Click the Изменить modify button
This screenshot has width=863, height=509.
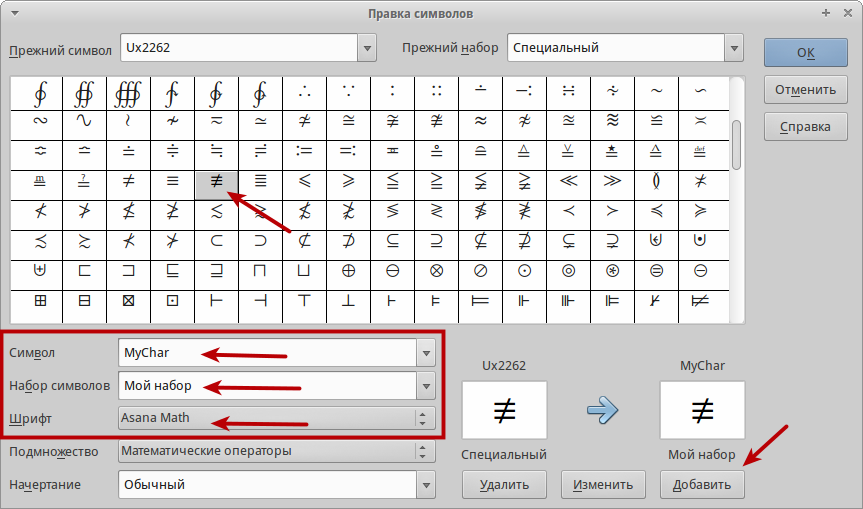(x=603, y=485)
